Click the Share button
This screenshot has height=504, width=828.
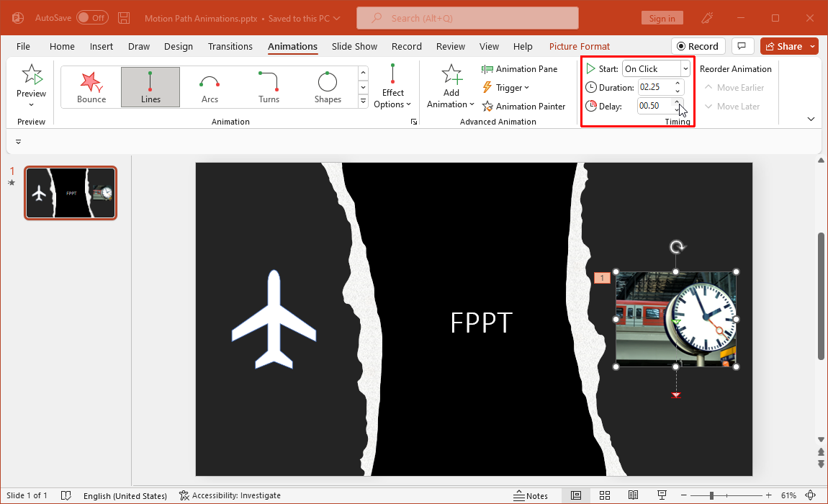[x=783, y=47]
